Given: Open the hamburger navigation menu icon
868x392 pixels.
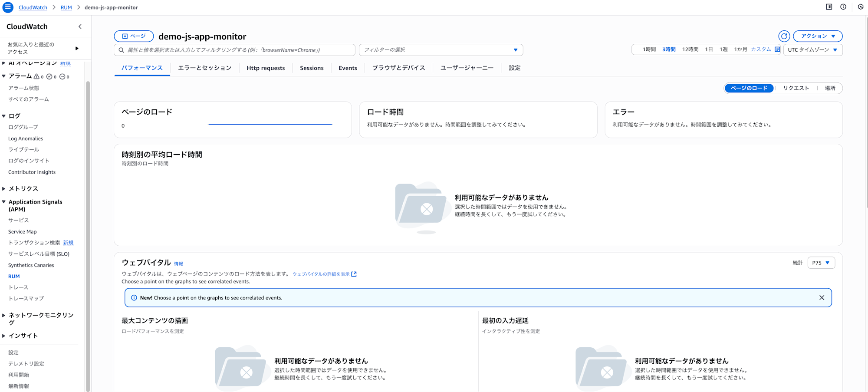Looking at the screenshot, I should pyautogui.click(x=8, y=7).
